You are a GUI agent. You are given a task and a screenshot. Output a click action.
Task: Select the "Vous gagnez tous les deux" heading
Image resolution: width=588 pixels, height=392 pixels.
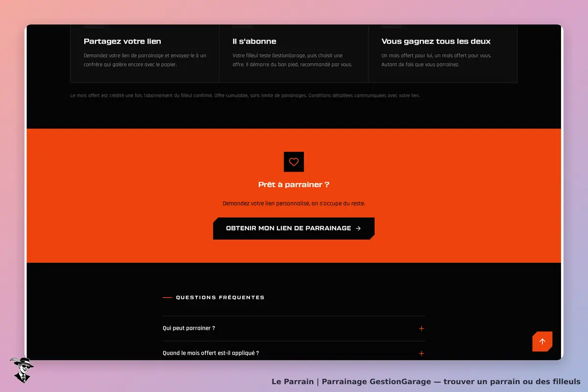(x=436, y=42)
